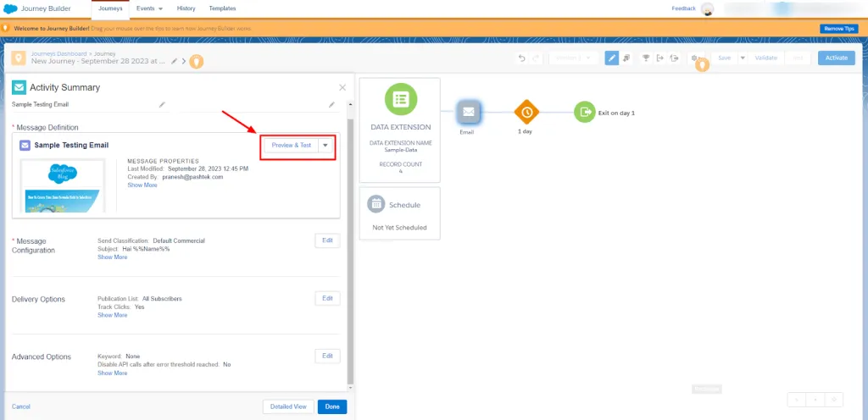Open the goal trophy icon
Screen dimensions: 868x420
[645, 58]
